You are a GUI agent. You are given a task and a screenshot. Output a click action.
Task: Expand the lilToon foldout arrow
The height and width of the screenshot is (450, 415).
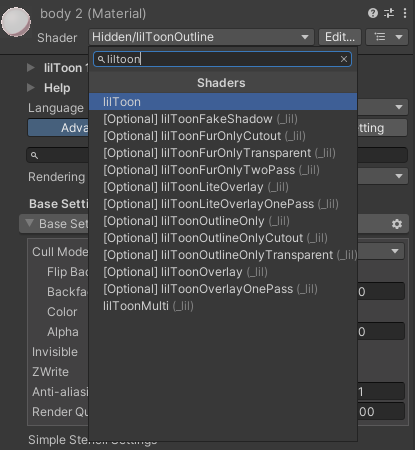(31, 68)
